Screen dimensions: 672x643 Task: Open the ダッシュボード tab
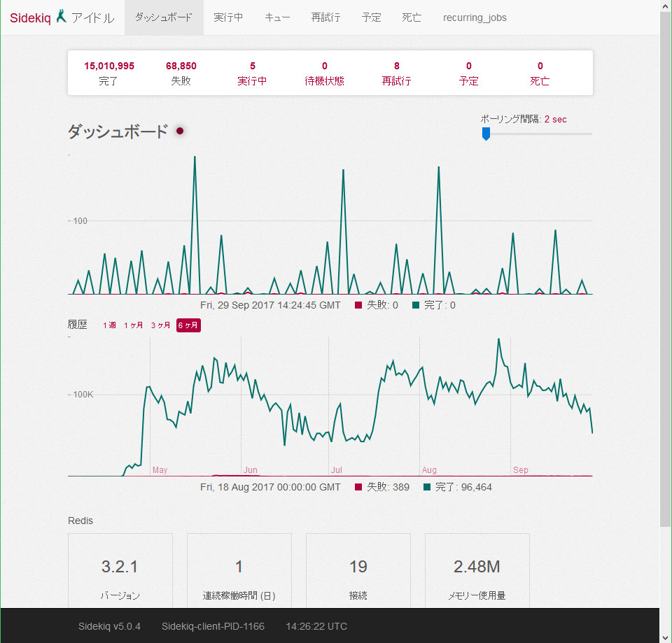click(164, 17)
